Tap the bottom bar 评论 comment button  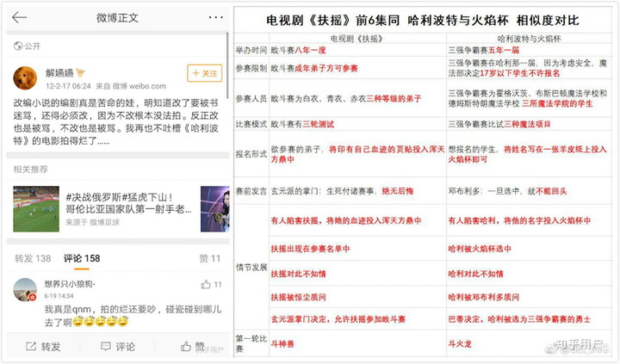pyautogui.click(x=118, y=347)
